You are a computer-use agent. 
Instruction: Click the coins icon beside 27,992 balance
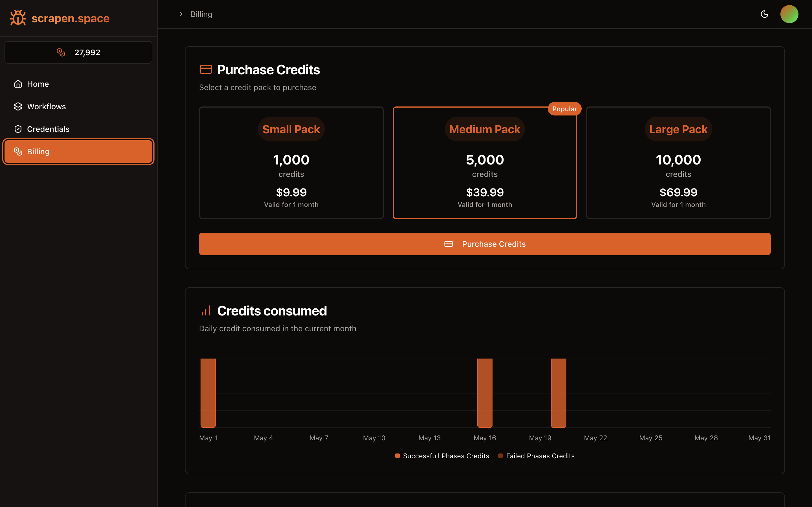(61, 52)
